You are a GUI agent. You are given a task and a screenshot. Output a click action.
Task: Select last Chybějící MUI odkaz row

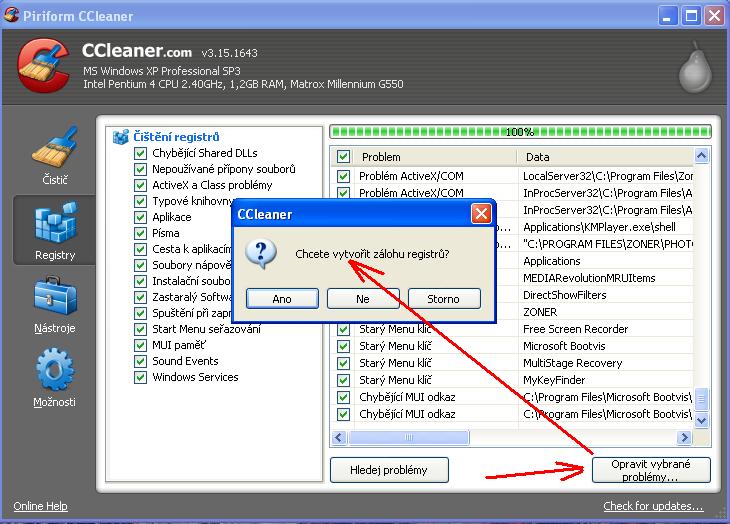coord(512,414)
